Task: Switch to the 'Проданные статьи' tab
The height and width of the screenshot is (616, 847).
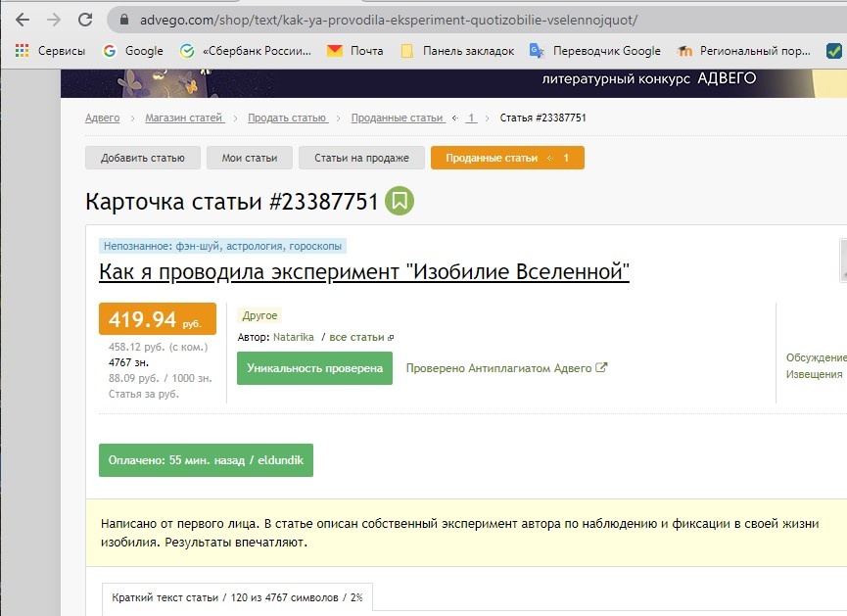Action: click(507, 157)
